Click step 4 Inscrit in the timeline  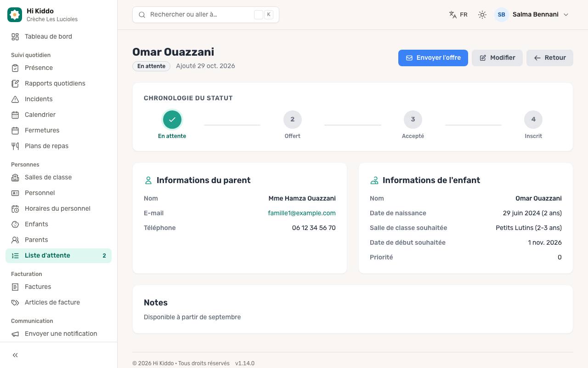click(x=533, y=120)
